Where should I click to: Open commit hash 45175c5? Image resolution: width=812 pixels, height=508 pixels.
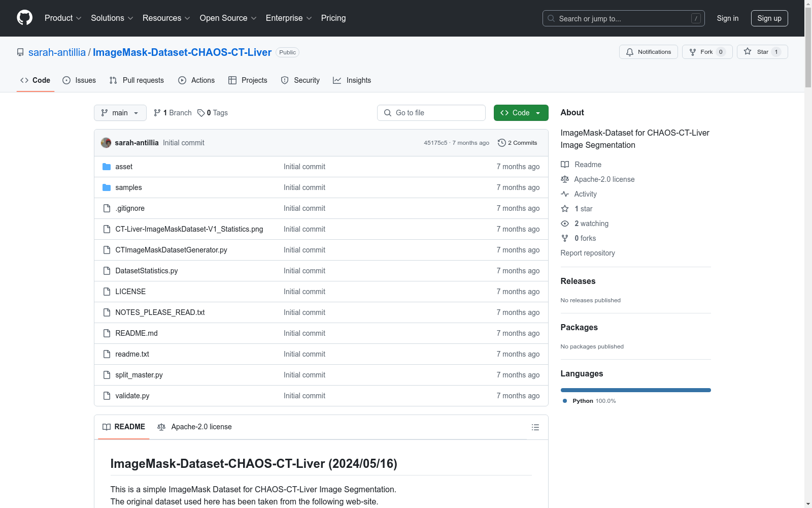435,143
